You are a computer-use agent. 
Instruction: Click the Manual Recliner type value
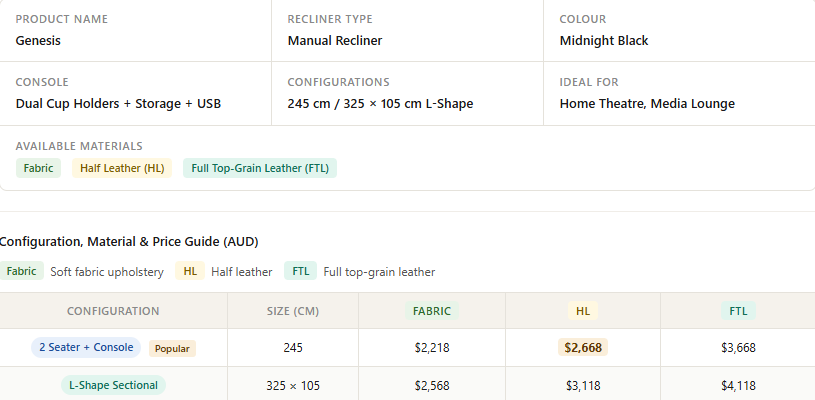[335, 41]
